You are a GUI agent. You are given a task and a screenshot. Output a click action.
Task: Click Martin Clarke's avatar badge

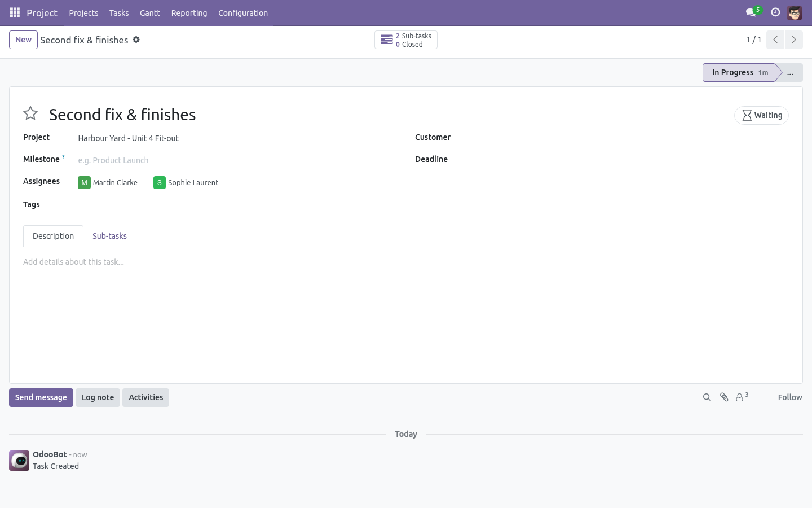pos(84,182)
